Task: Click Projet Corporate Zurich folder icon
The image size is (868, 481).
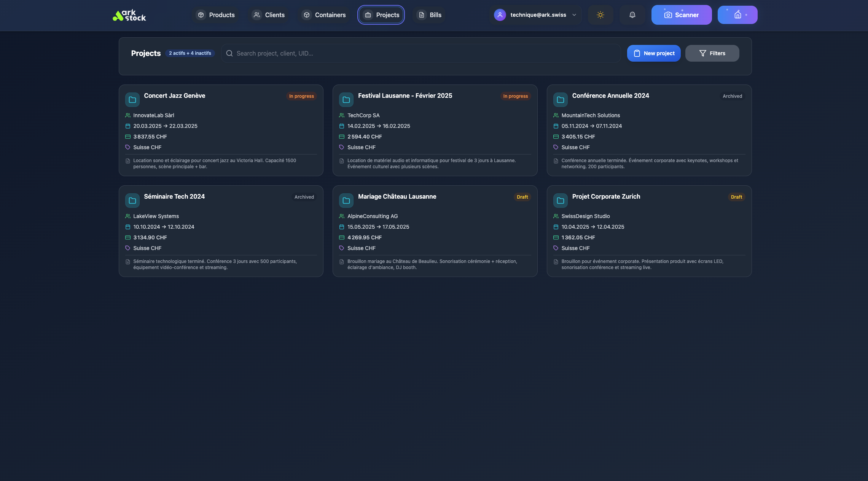Action: tap(560, 201)
